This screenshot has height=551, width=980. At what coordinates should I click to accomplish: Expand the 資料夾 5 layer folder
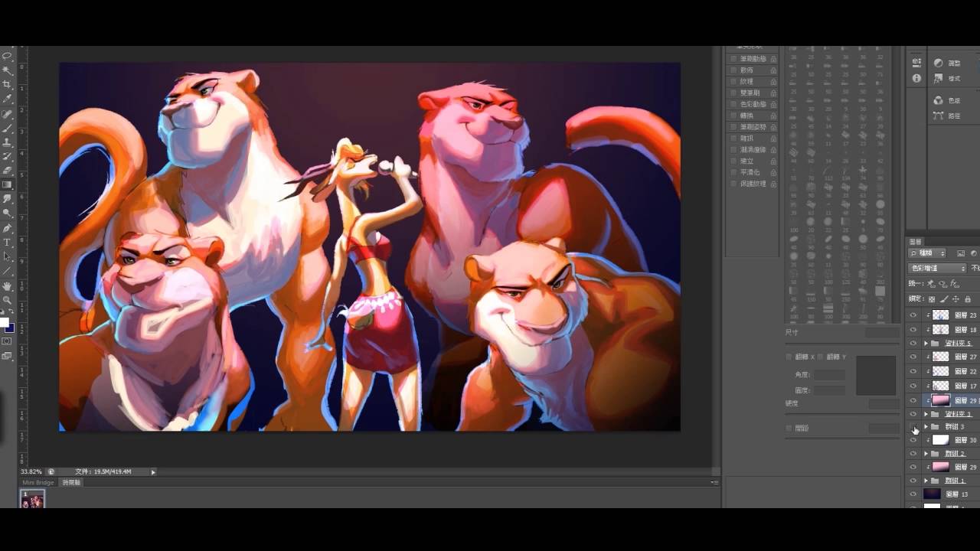coord(926,344)
